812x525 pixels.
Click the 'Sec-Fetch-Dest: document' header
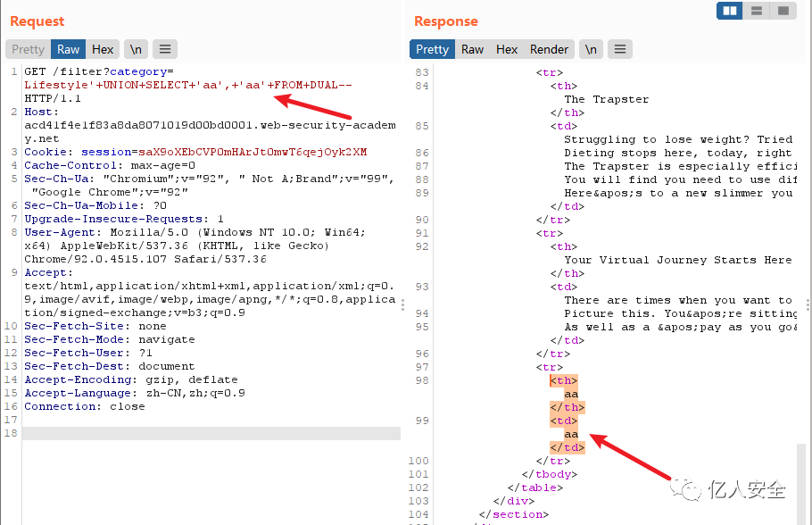(x=110, y=366)
